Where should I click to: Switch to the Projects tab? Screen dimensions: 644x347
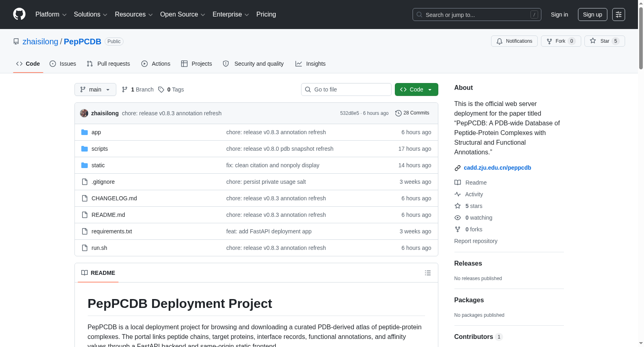coord(196,64)
